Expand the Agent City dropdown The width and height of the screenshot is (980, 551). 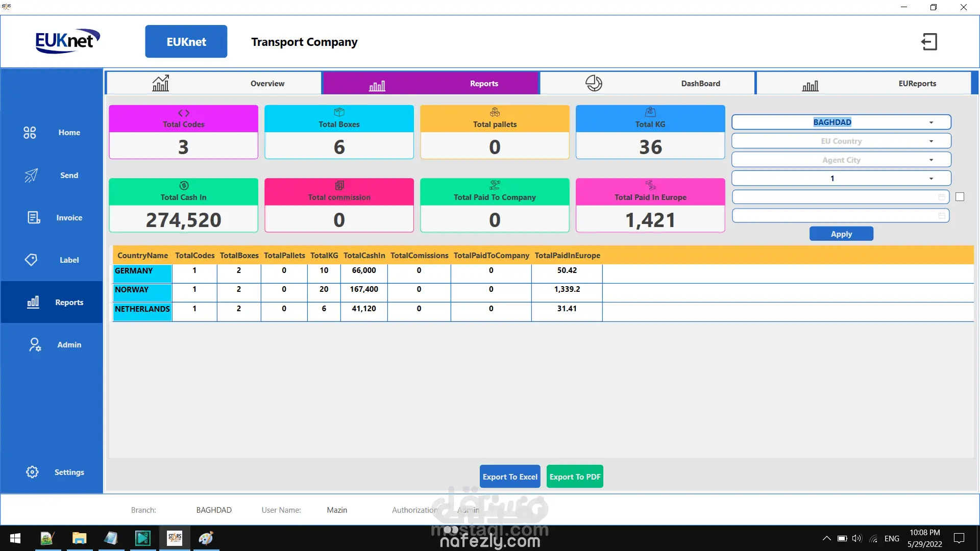pyautogui.click(x=931, y=160)
